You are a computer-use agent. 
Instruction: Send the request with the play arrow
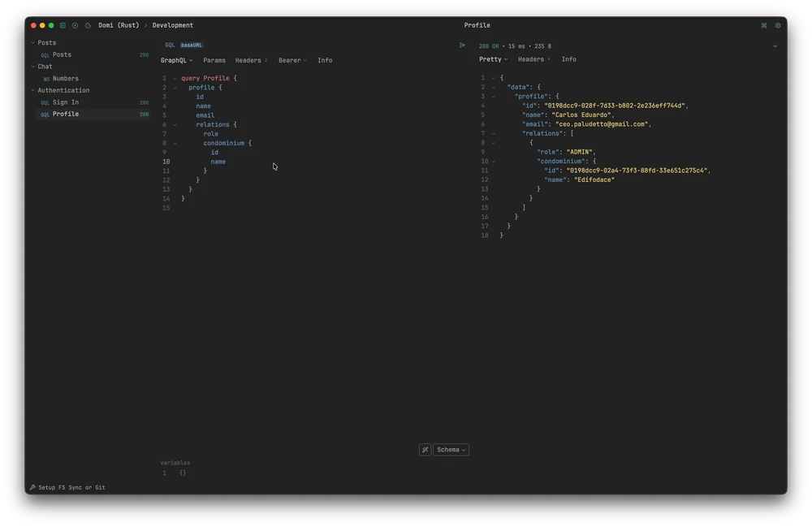click(462, 45)
